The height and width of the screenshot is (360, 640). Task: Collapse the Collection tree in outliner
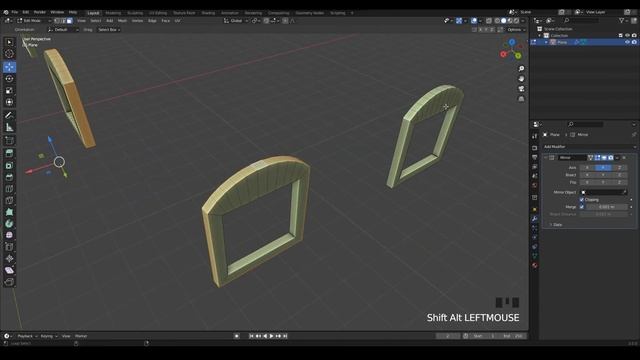pos(540,36)
